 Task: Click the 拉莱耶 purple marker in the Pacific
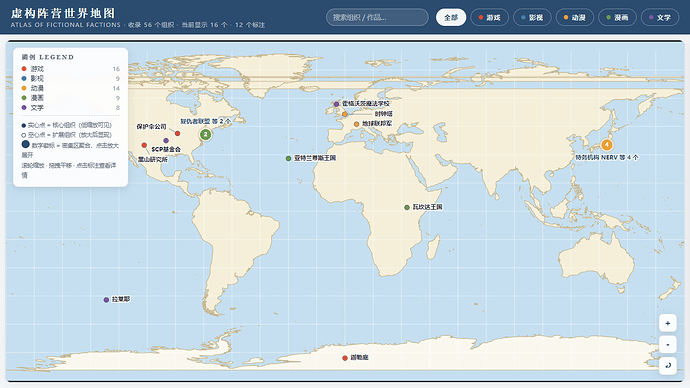click(x=106, y=300)
